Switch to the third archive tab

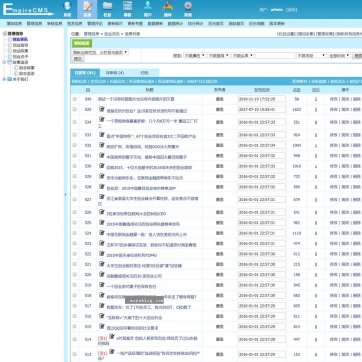point(144,73)
